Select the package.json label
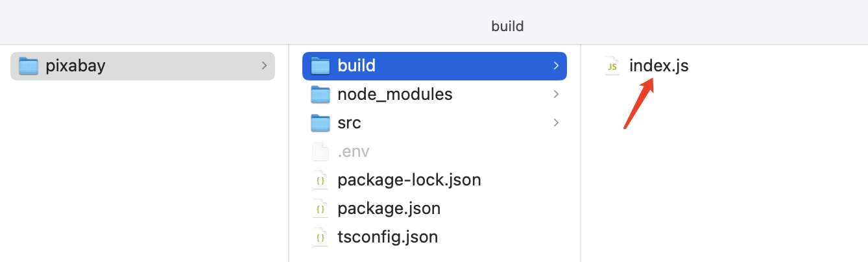The width and height of the screenshot is (868, 262). [x=389, y=209]
